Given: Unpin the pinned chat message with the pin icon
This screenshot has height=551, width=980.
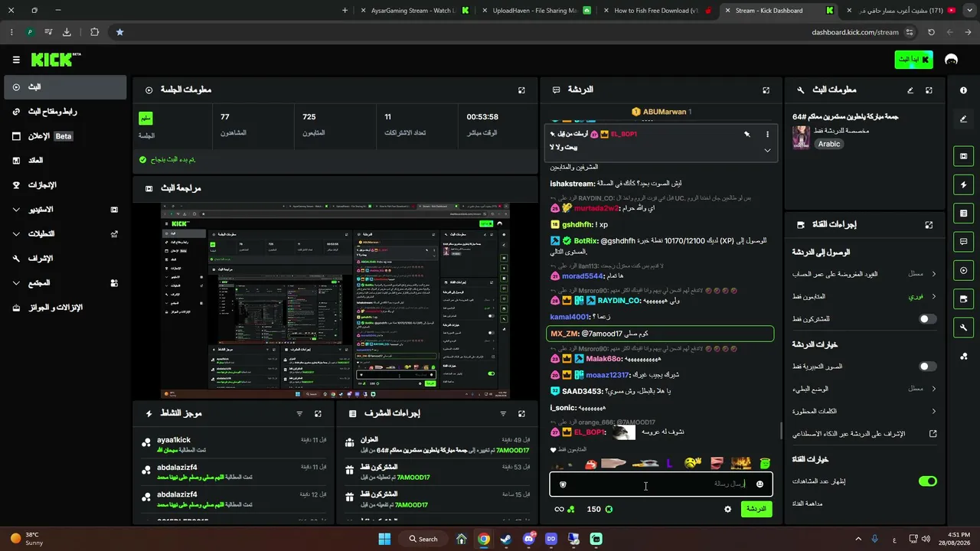Looking at the screenshot, I should click(747, 135).
